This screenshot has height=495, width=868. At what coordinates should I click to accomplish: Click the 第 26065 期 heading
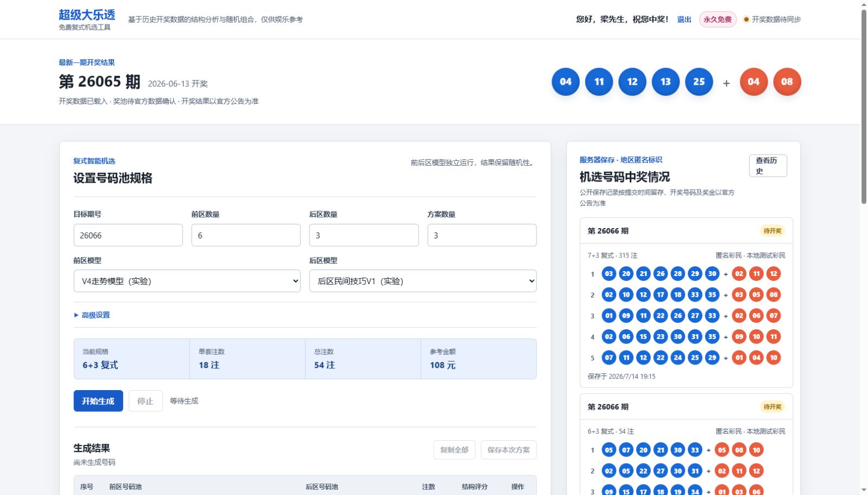pyautogui.click(x=99, y=82)
